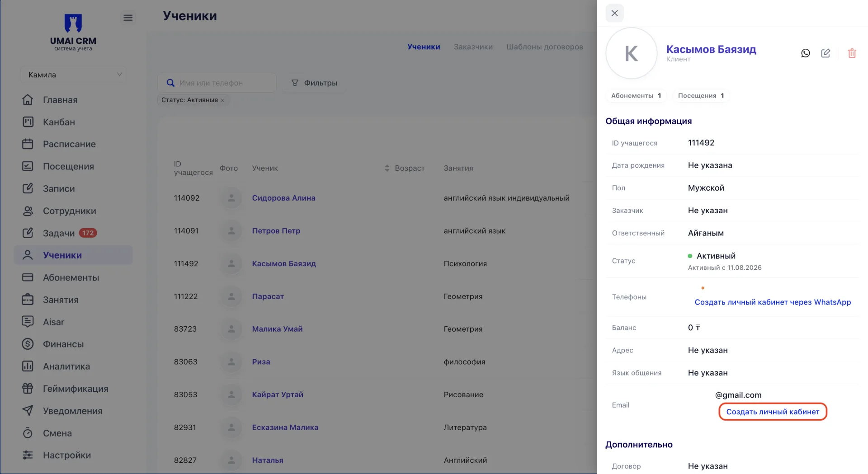The image size is (868, 474).
Task: Open the Фильтры filter panel
Action: 315,83
